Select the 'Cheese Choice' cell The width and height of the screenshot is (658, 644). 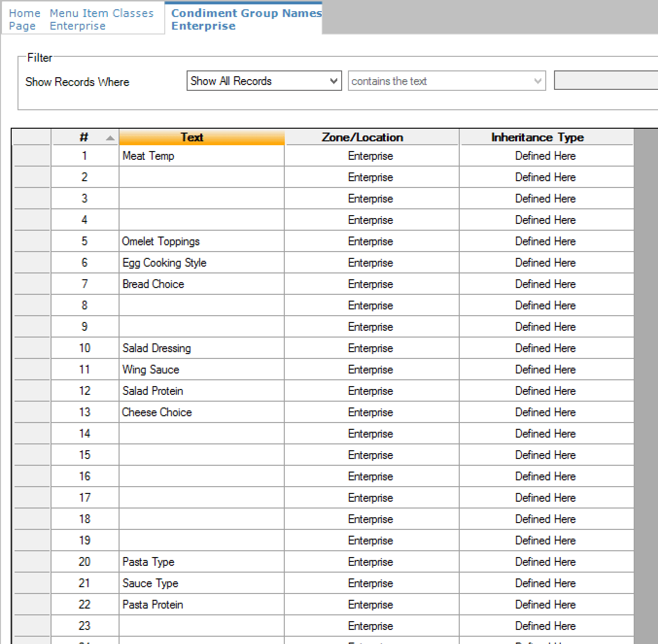pyautogui.click(x=202, y=412)
